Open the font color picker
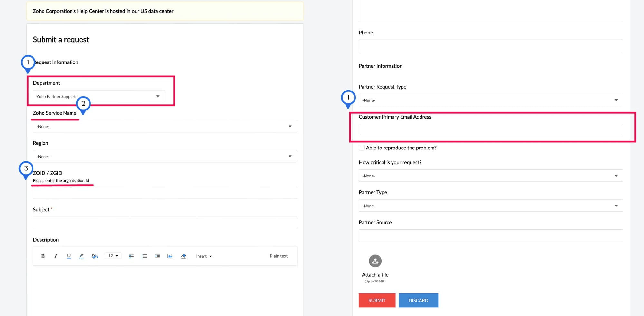 pos(81,256)
